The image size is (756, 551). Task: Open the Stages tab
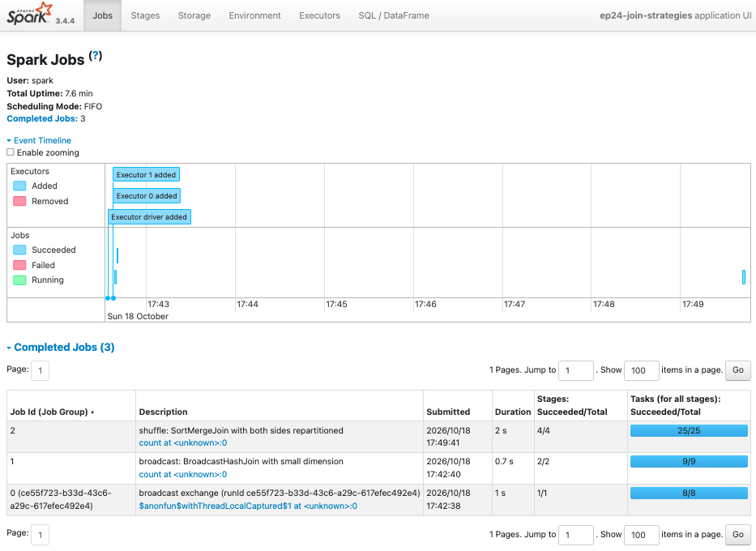point(145,15)
